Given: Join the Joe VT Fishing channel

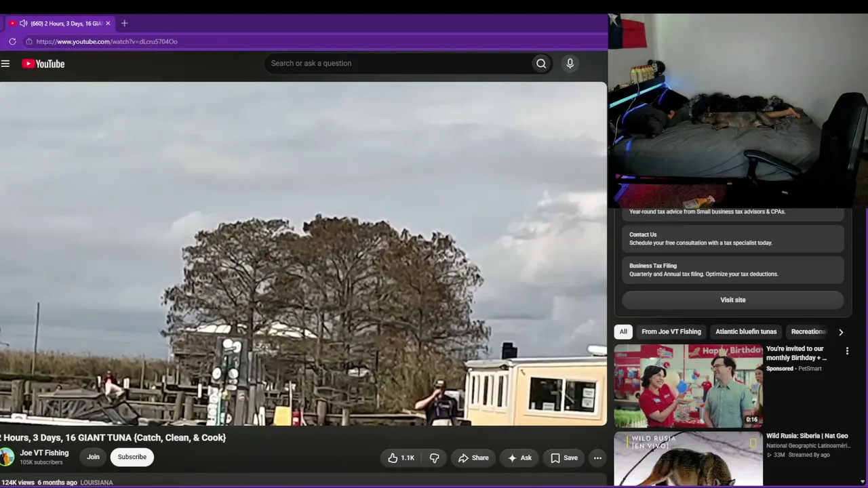Looking at the screenshot, I should pos(93,457).
